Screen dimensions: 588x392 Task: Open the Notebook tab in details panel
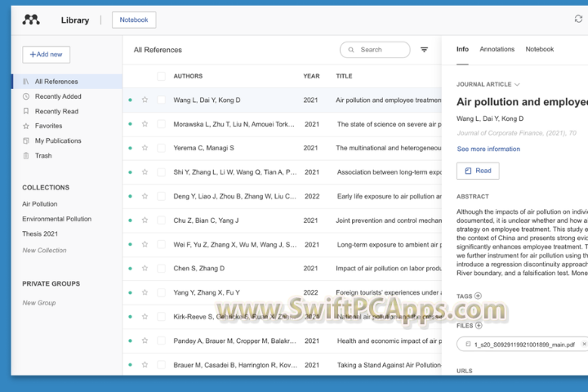pyautogui.click(x=539, y=49)
